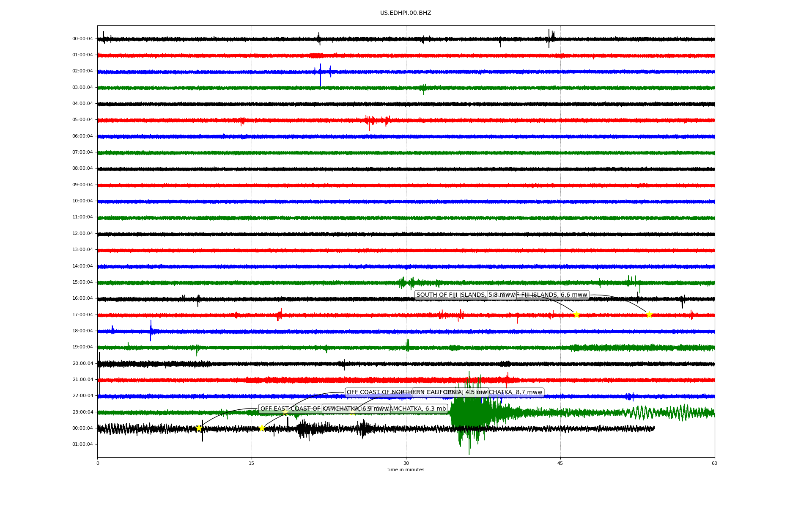The width and height of the screenshot is (812, 508).
Task: Click the star marker linked to Fiji 6.6 mww
Action: click(x=649, y=315)
